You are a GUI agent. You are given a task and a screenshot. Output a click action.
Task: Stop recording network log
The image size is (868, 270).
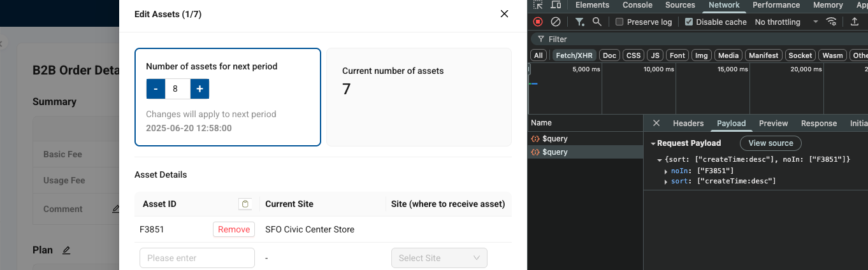(x=538, y=22)
